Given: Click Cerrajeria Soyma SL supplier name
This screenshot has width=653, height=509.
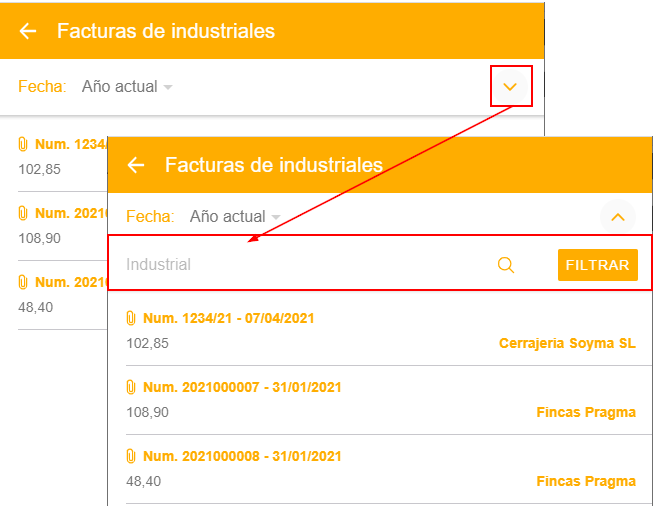Looking at the screenshot, I should point(567,343).
